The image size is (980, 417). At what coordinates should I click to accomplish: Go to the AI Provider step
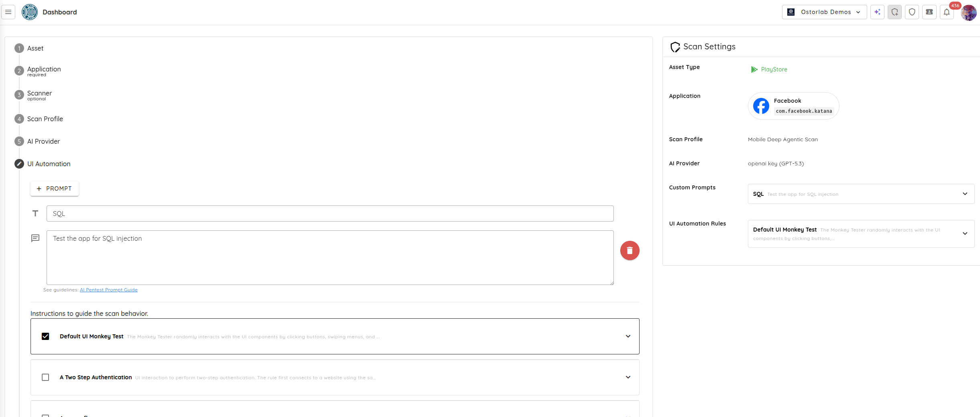(43, 141)
